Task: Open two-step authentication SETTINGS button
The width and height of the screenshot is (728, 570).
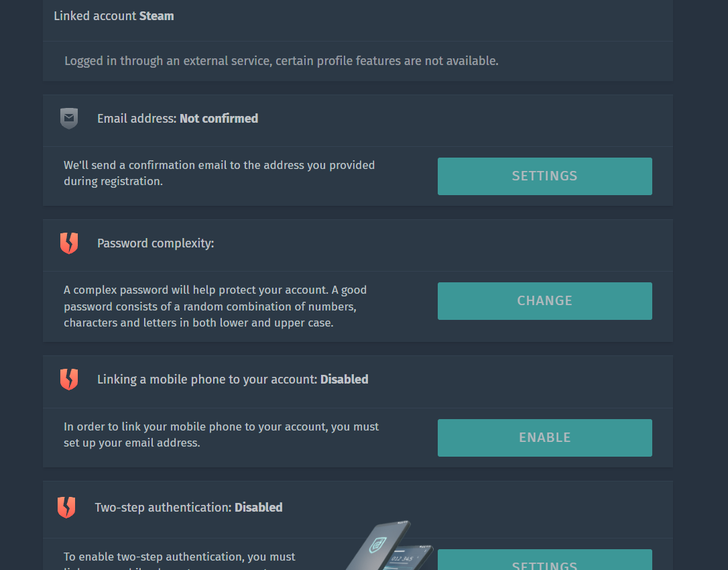Action: point(544,562)
